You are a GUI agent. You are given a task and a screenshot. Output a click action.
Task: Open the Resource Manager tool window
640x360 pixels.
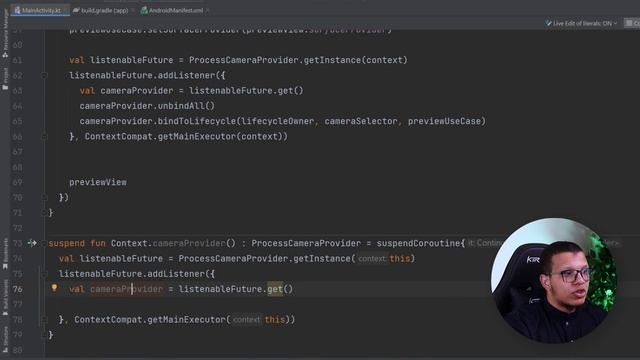[5, 33]
